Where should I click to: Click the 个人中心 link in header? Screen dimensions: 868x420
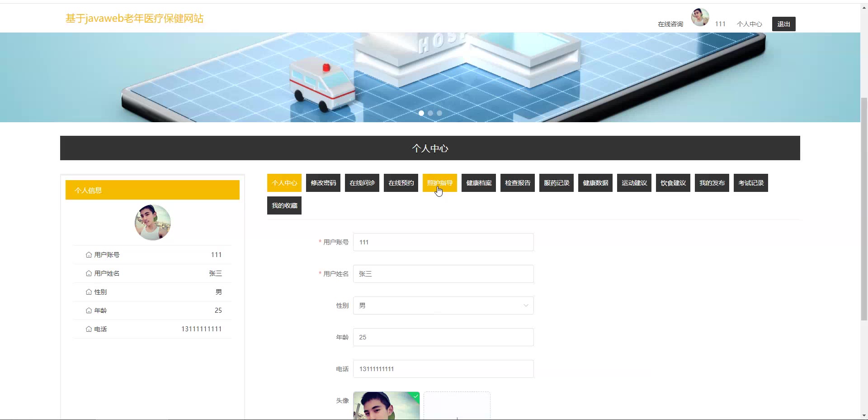[750, 24]
